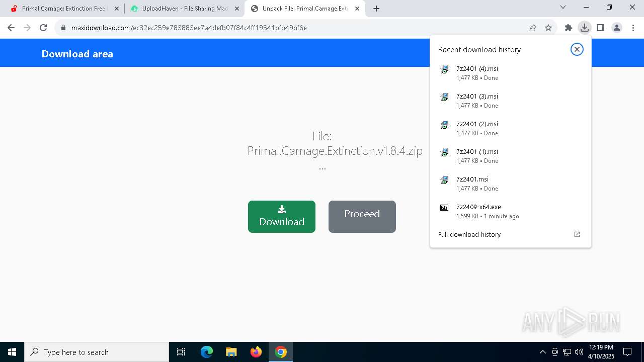This screenshot has height=362, width=644.
Task: Bookmark this tab with star icon
Action: 548,28
